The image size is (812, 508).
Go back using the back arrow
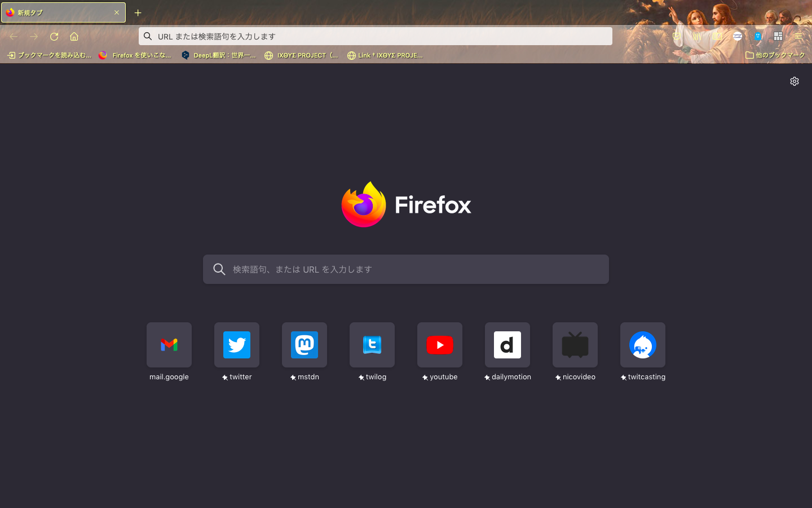coord(14,37)
